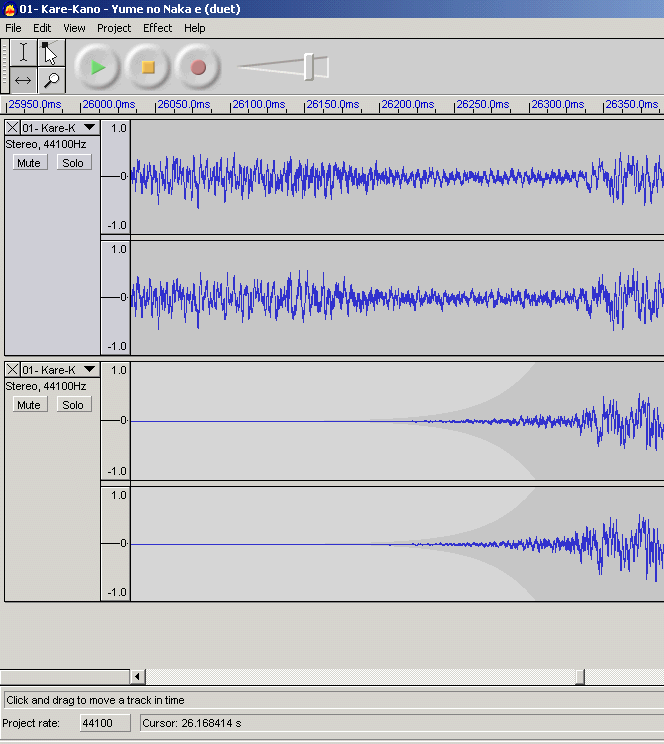The width and height of the screenshot is (664, 744).
Task: Close the second track with X
Action: pos(13,370)
